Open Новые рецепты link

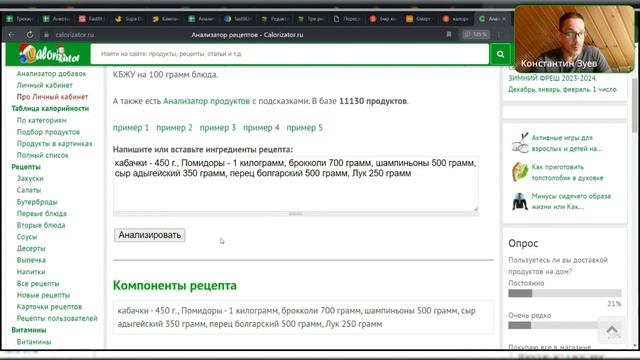coord(43,295)
